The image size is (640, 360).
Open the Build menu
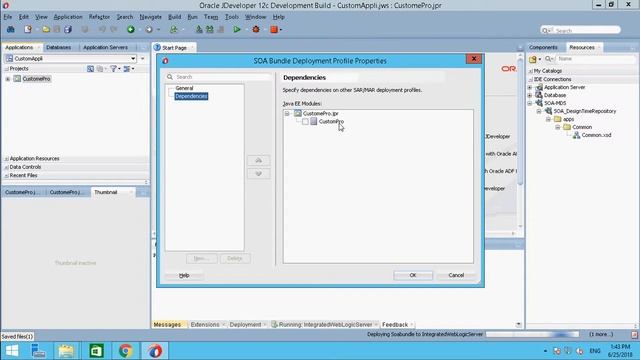pyautogui.click(x=174, y=17)
